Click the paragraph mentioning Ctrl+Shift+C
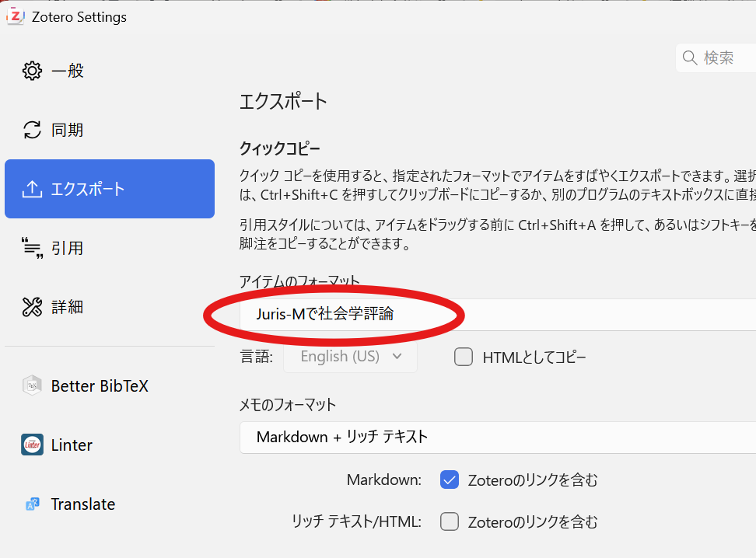Image resolution: width=756 pixels, height=558 pixels. [498, 185]
